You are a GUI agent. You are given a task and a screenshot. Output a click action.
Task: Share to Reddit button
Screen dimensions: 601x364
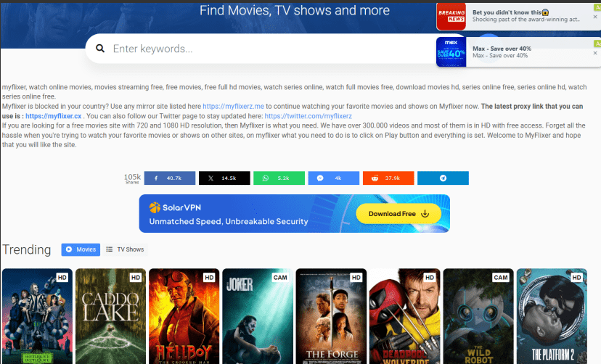388,178
